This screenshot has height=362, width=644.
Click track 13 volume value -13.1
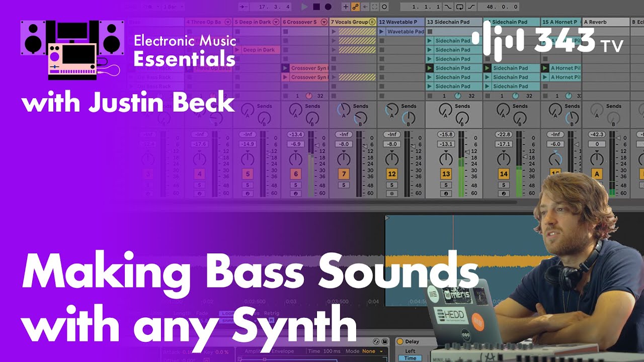tap(445, 144)
